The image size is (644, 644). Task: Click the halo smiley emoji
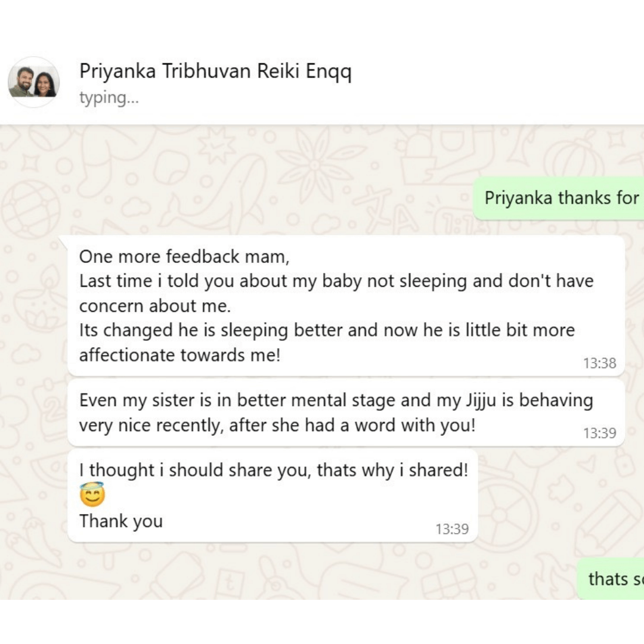[92, 495]
